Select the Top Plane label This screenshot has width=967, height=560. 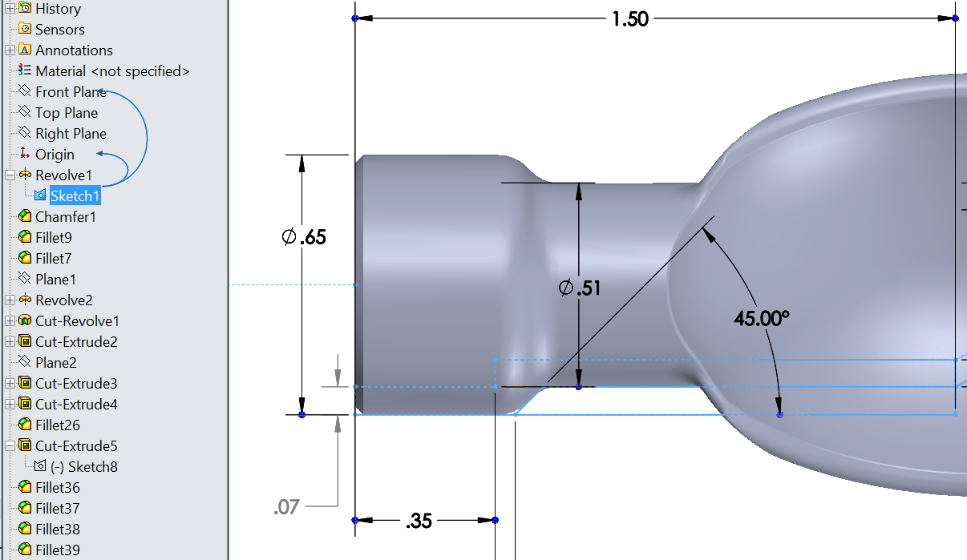point(67,113)
